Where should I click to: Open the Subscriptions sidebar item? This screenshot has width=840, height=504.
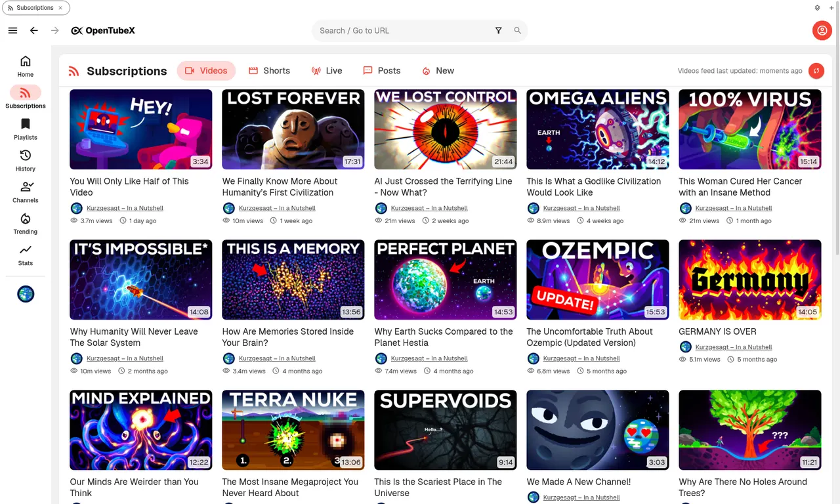[x=26, y=98]
